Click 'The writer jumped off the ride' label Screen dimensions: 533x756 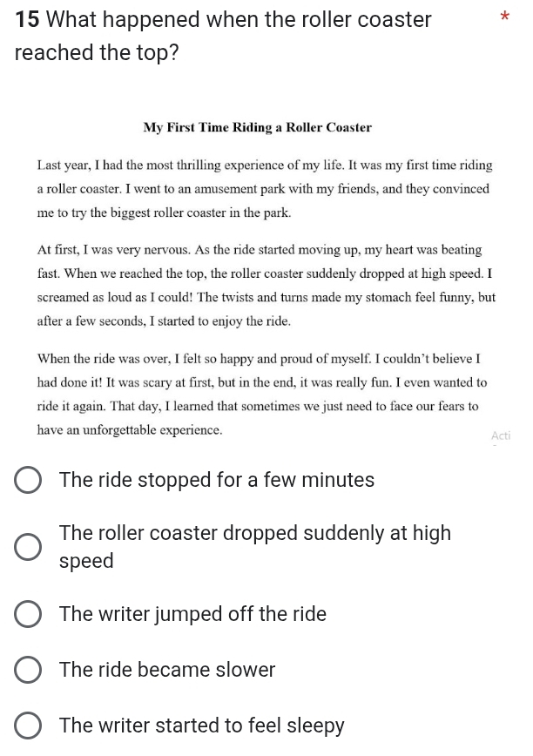click(192, 614)
